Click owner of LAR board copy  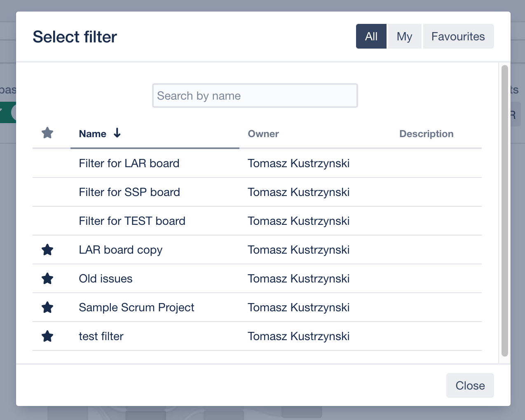point(299,250)
